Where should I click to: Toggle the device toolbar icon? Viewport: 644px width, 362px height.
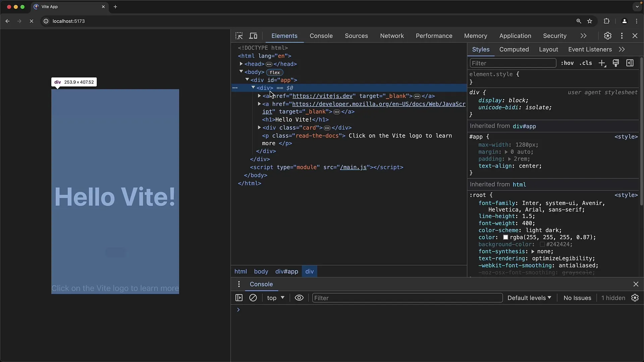click(x=253, y=36)
